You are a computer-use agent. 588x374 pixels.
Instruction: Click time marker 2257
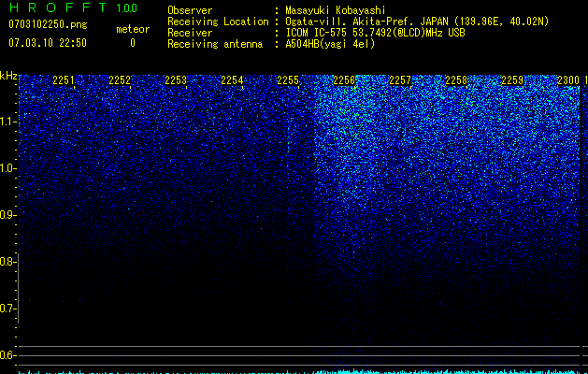(400, 80)
